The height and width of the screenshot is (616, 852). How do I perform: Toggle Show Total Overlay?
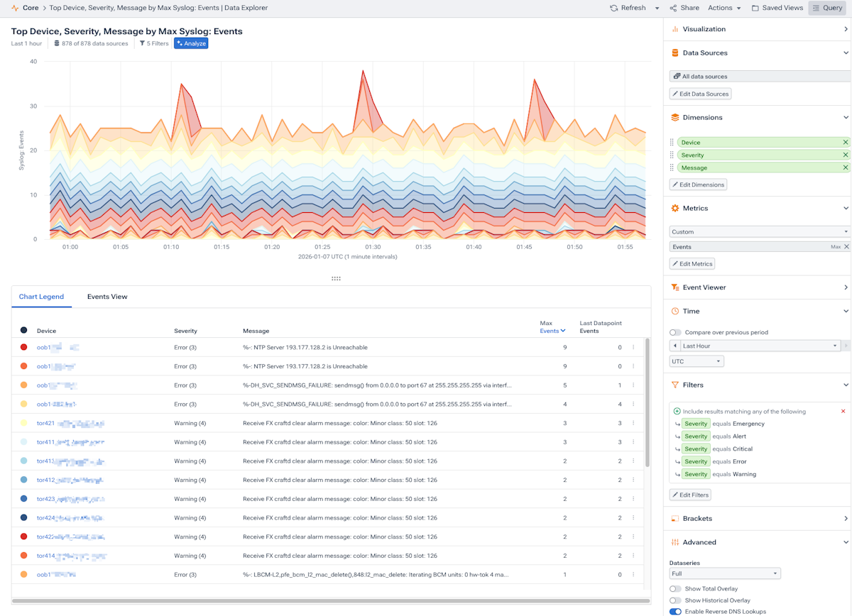pyautogui.click(x=675, y=589)
